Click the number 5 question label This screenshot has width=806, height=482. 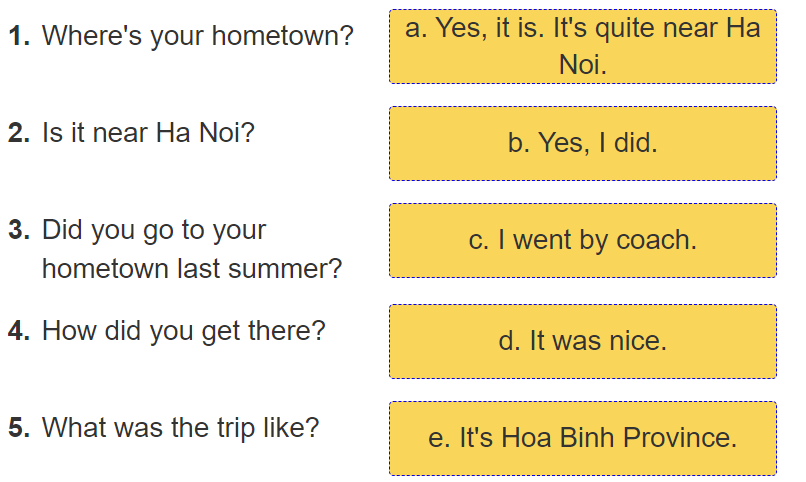(x=19, y=428)
